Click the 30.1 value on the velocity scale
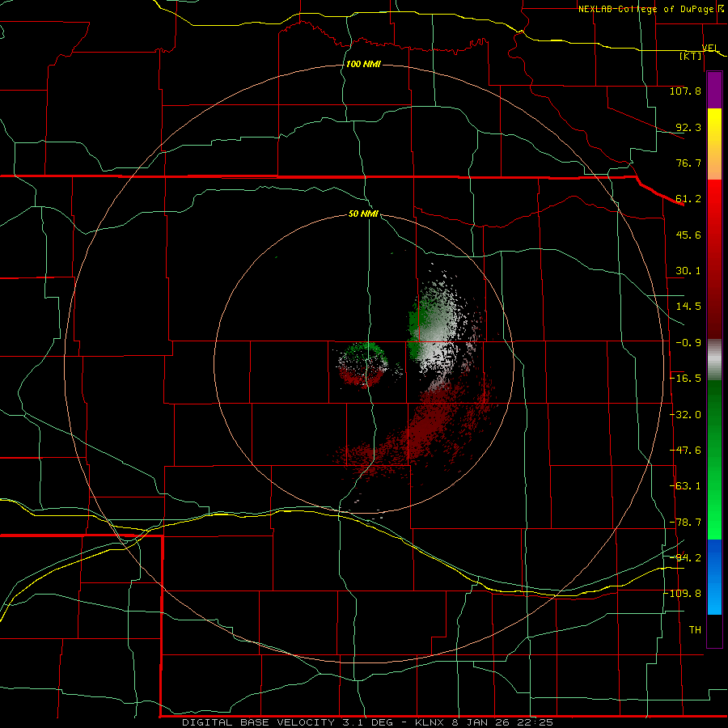728x728 pixels. click(x=688, y=271)
